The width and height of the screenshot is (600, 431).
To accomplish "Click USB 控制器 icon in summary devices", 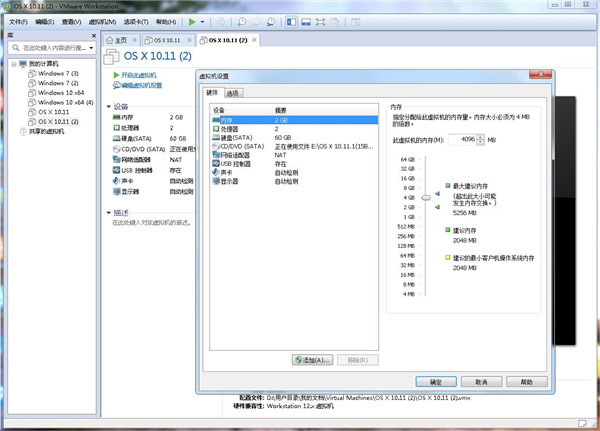I will [x=117, y=170].
